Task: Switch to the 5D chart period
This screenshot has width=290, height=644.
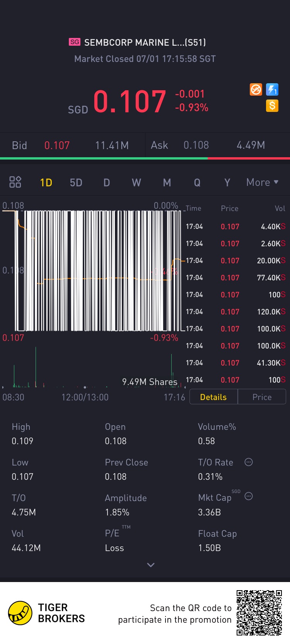Action: tap(76, 182)
